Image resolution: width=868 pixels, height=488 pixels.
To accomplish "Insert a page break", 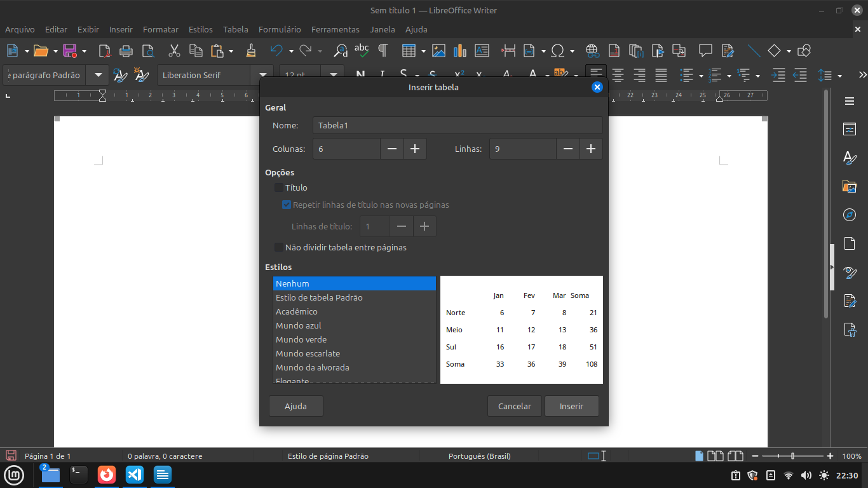I will pos(508,51).
